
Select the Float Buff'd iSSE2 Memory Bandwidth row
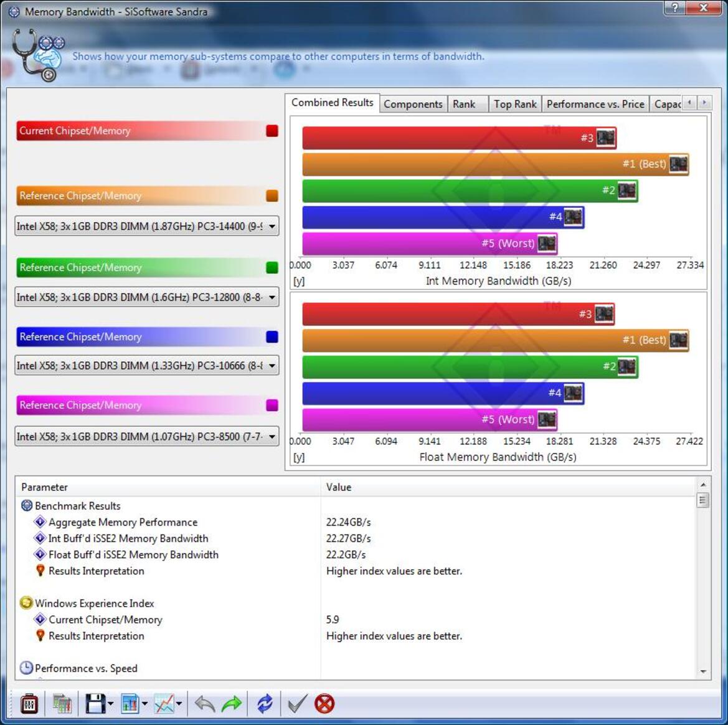(356, 554)
